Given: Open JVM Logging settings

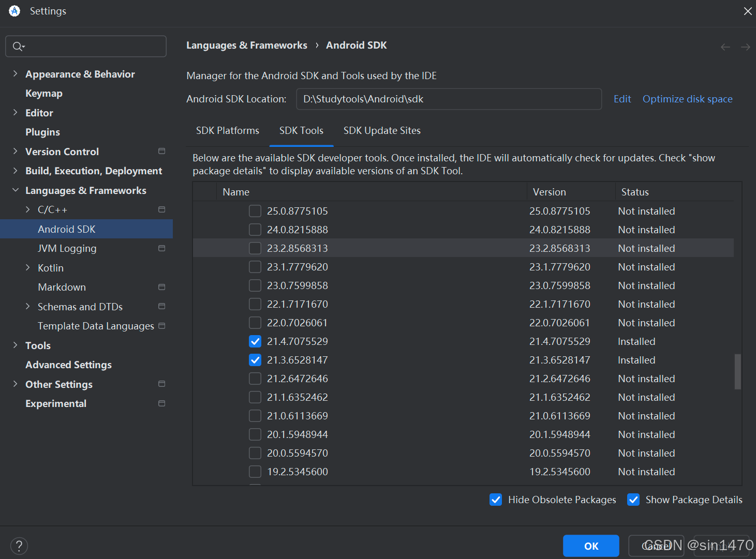Looking at the screenshot, I should [67, 249].
